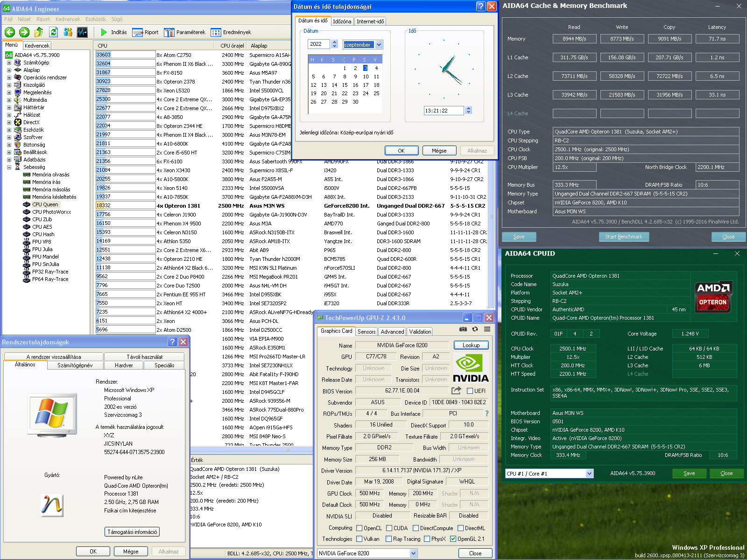Click the waveform monitor icon in AIDA64 toolbar
The height and width of the screenshot is (560, 747).
coord(82,32)
